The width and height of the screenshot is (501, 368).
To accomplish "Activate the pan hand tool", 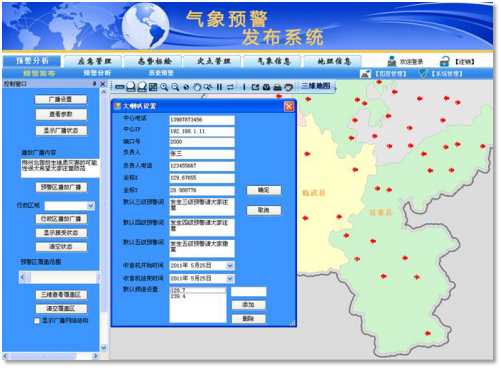I will (x=197, y=87).
